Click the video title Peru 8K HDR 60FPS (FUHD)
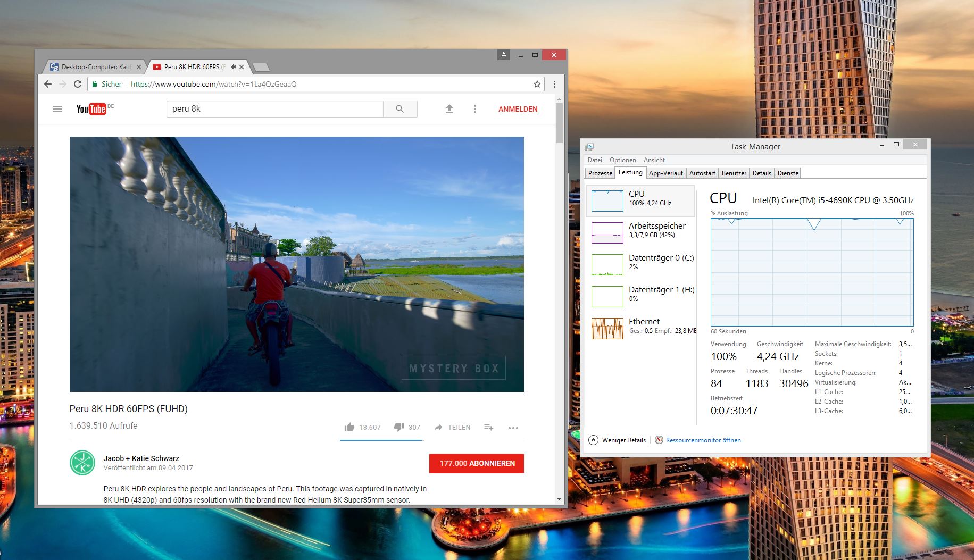Viewport: 974px width, 560px height. (x=129, y=409)
